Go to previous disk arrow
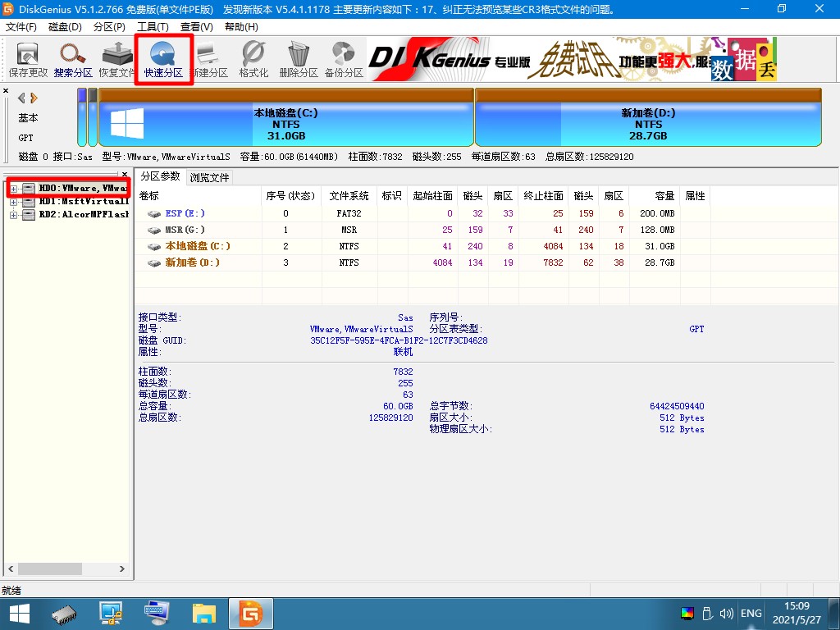Screen dimensions: 840x630 coord(21,98)
